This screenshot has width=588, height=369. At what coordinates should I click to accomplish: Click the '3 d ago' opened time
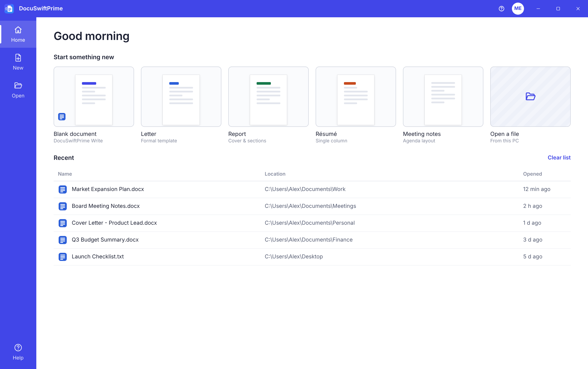(532, 240)
